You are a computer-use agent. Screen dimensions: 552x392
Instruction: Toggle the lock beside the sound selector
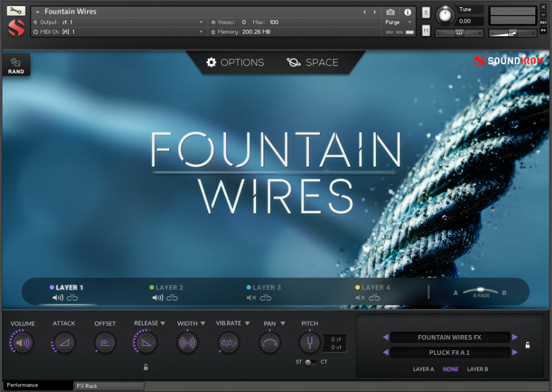[x=527, y=345]
